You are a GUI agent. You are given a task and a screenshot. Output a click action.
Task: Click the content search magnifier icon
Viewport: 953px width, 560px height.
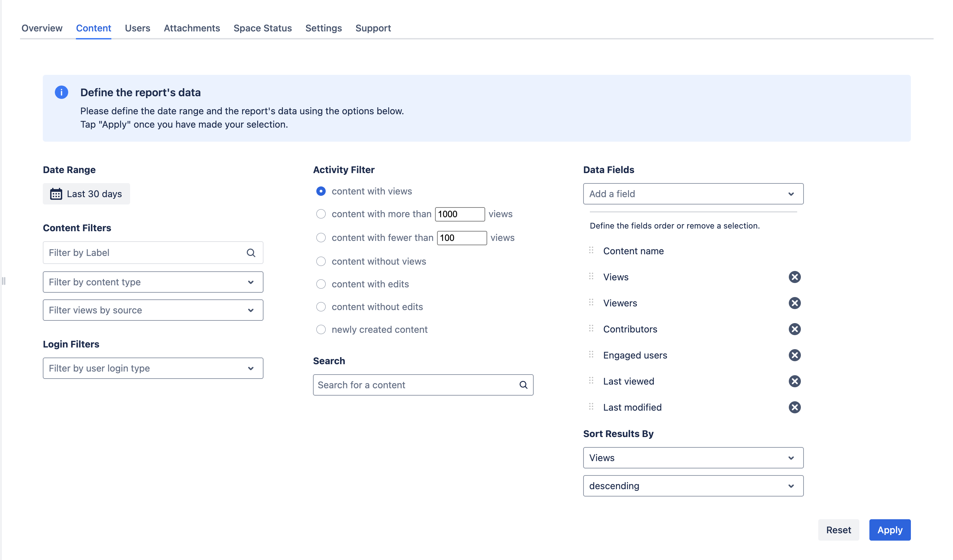(x=523, y=385)
